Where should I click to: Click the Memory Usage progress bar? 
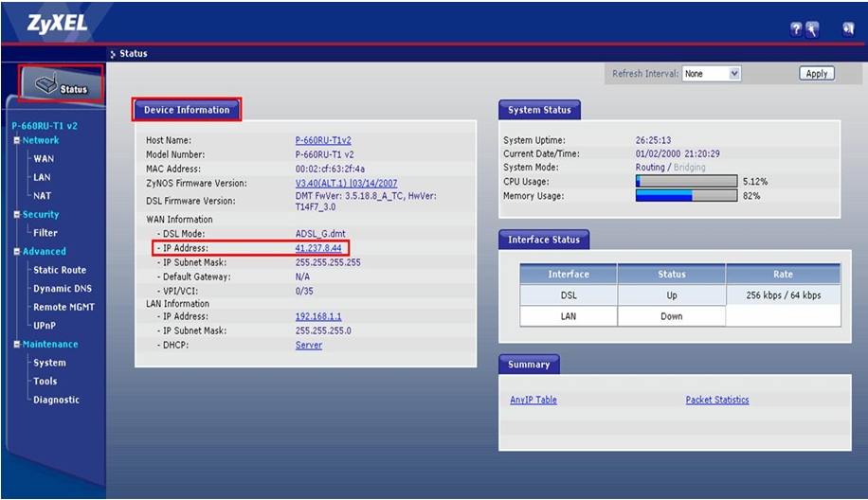(x=686, y=196)
